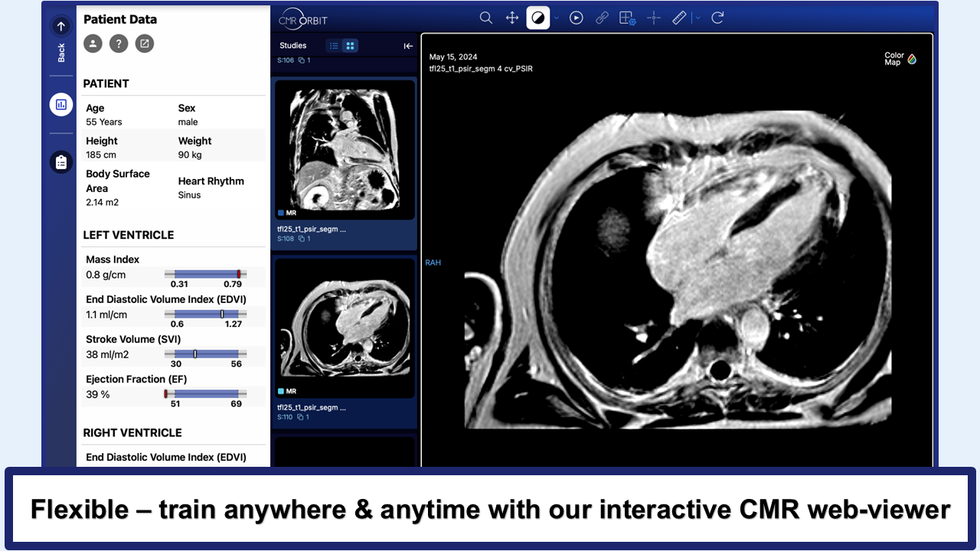Expand the contrast tool dropdown arrow
Image resolution: width=980 pixels, height=551 pixels.
(x=557, y=18)
